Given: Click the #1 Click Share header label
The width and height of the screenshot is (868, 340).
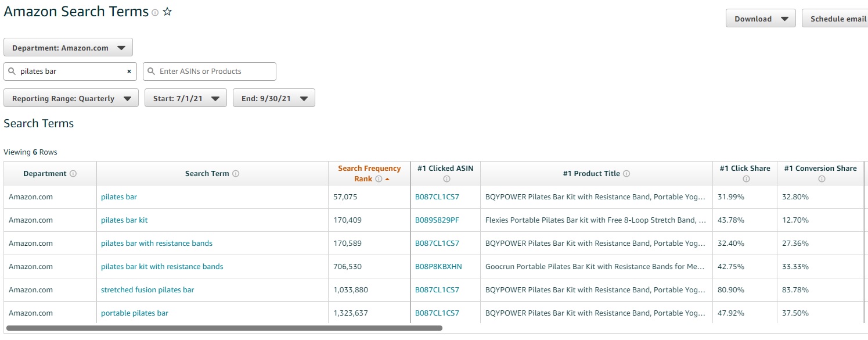Looking at the screenshot, I should coord(745,169).
